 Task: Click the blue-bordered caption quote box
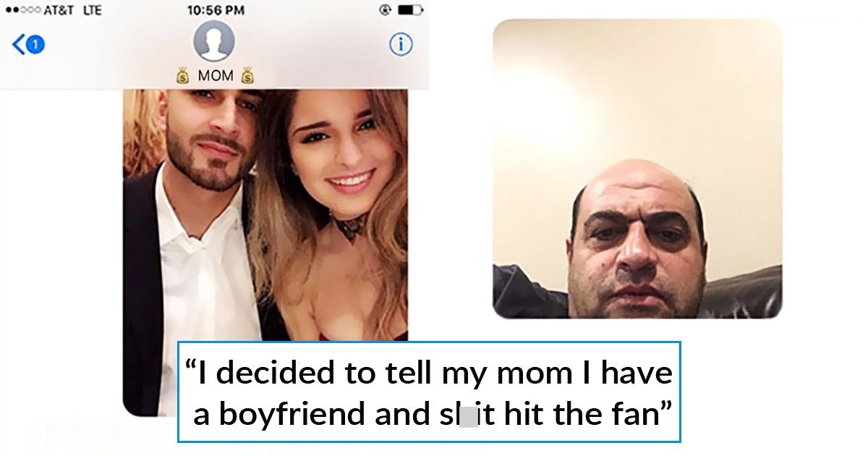coord(430,392)
